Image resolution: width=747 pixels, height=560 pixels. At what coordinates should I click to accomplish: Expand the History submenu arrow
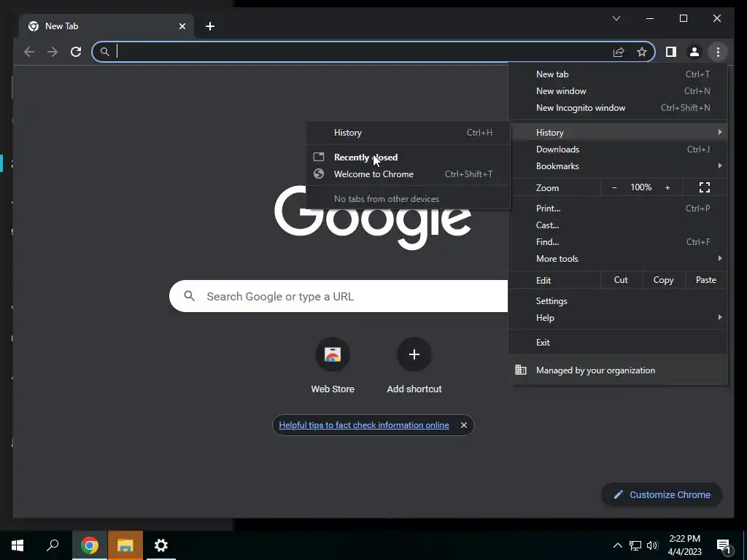click(x=720, y=132)
